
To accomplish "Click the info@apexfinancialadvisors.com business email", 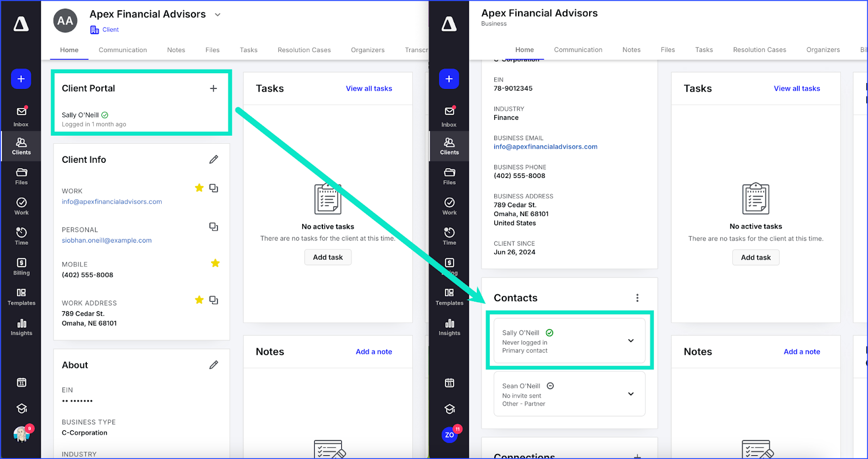I will 545,147.
